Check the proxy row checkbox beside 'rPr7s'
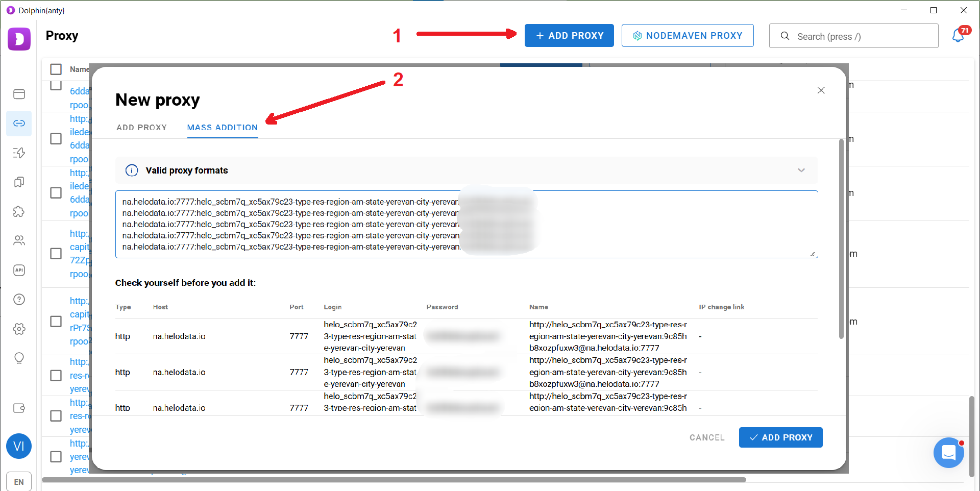980x491 pixels. point(56,321)
